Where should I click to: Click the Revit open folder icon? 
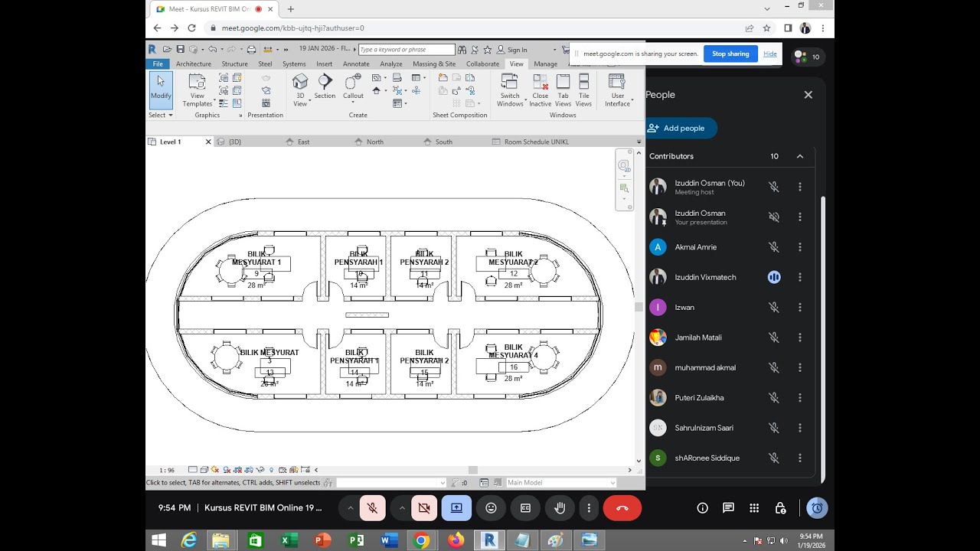click(167, 50)
